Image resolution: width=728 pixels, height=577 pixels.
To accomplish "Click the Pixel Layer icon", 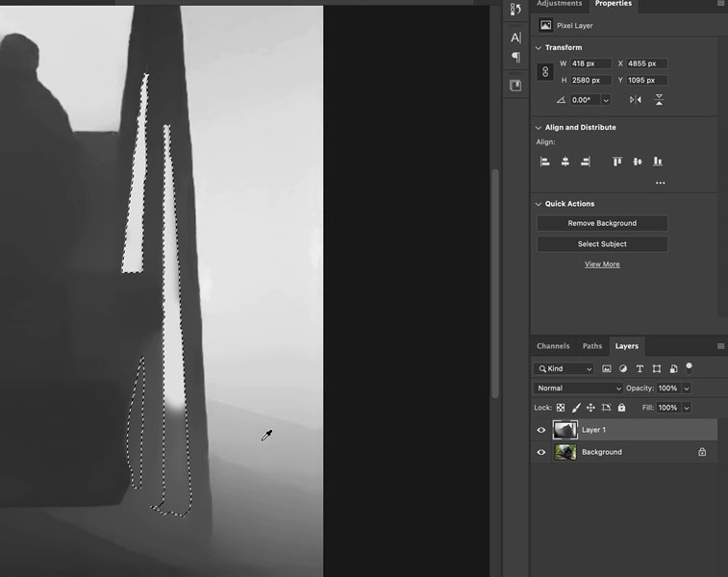I will pos(545,25).
